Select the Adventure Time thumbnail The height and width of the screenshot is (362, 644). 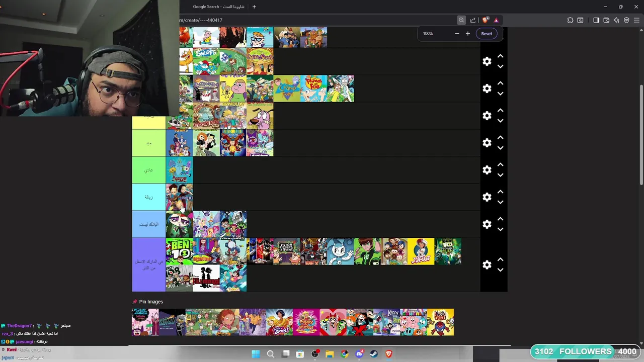click(179, 170)
